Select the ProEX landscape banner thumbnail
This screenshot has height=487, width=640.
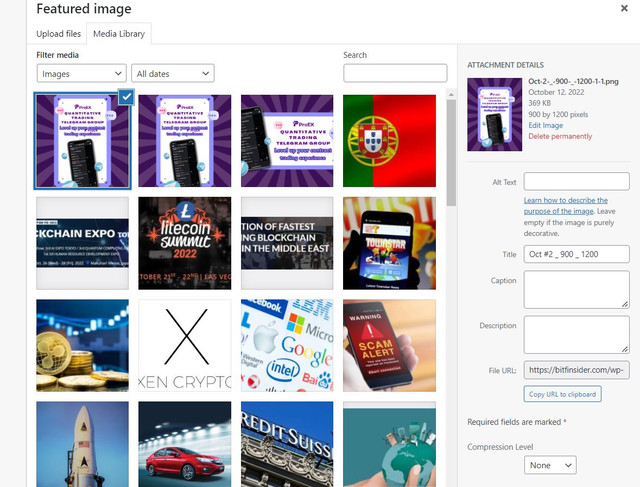pos(287,141)
